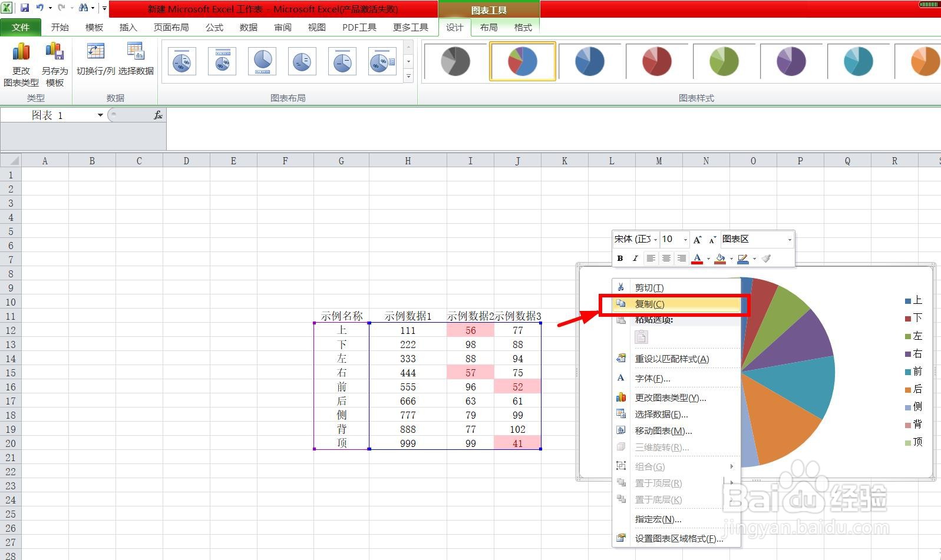Choose Select Data (选择数据) in context menu

(676, 414)
